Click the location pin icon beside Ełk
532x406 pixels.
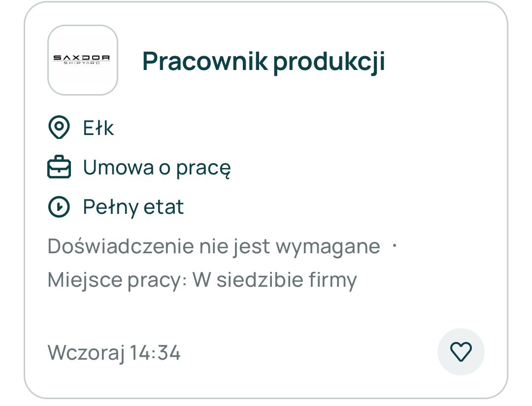coord(59,128)
